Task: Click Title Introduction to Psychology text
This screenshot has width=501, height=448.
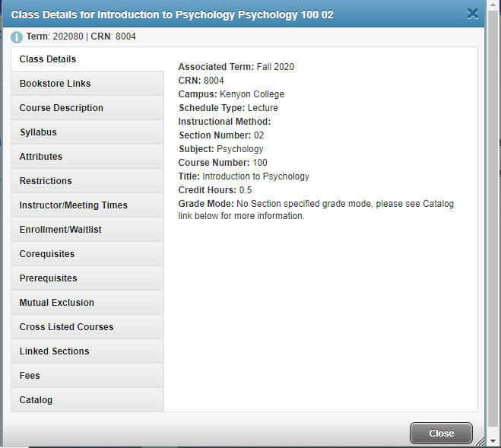Action: tap(244, 176)
